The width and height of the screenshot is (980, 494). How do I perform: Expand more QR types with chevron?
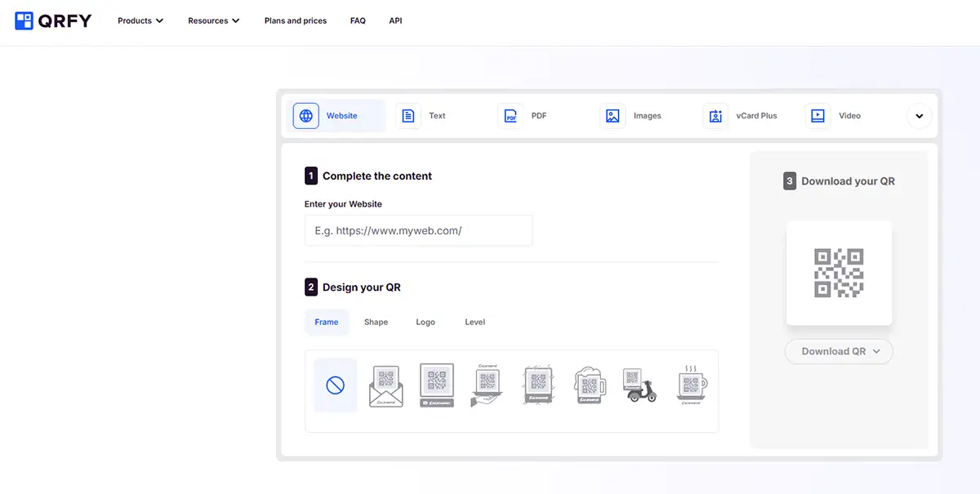pyautogui.click(x=919, y=116)
